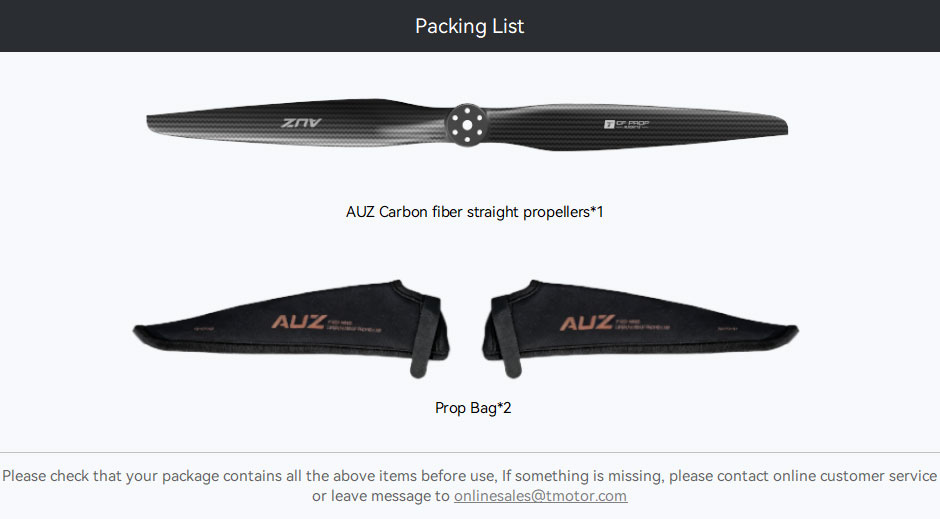Click the package check notice text

(x=469, y=486)
